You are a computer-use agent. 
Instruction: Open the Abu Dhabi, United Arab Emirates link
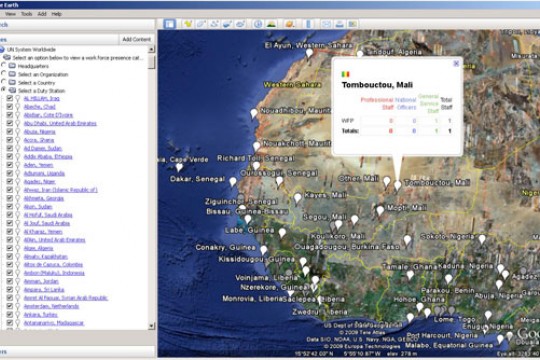60,123
